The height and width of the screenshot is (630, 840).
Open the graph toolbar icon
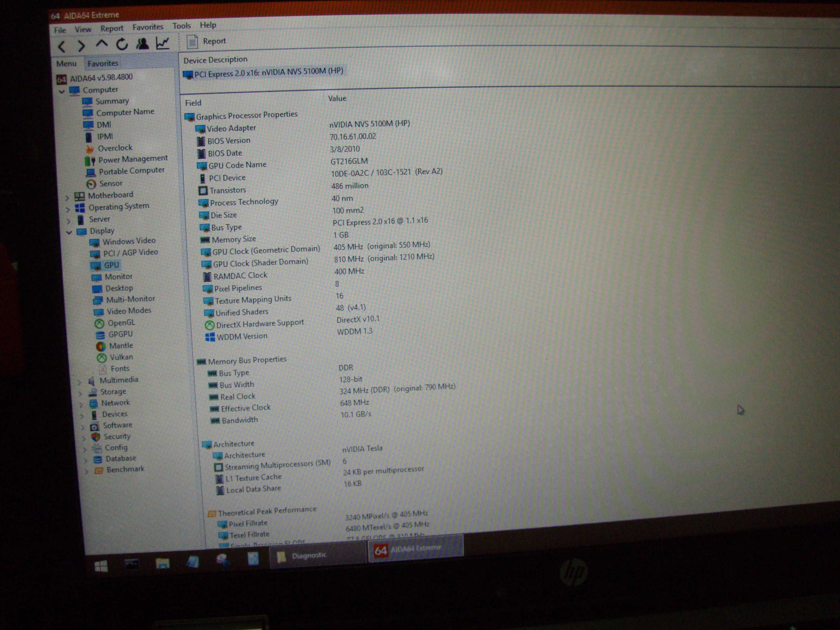click(162, 43)
